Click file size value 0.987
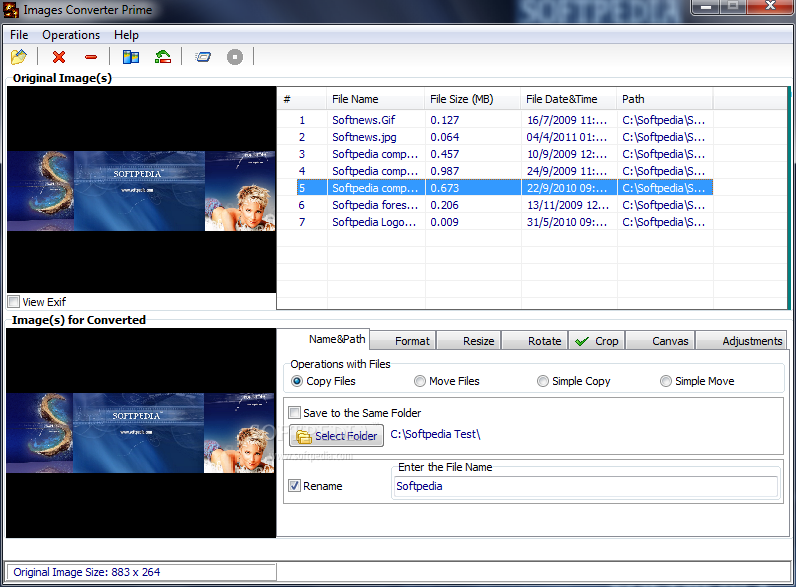 tap(445, 171)
